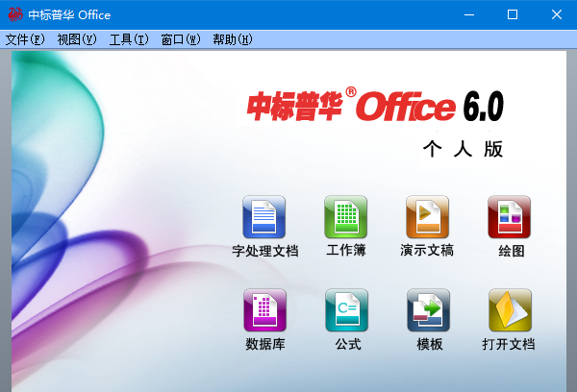Open a new 工作簿 spreadsheet
577x392 pixels.
345,217
